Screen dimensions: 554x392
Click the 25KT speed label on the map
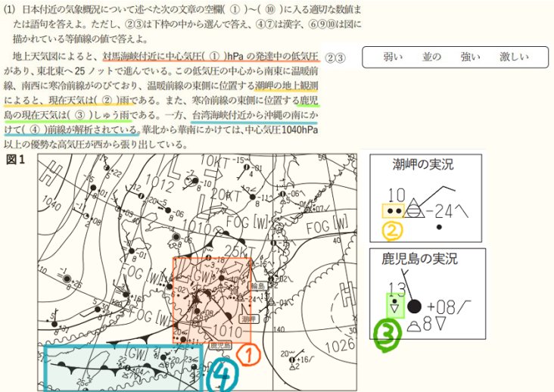[x=240, y=251]
